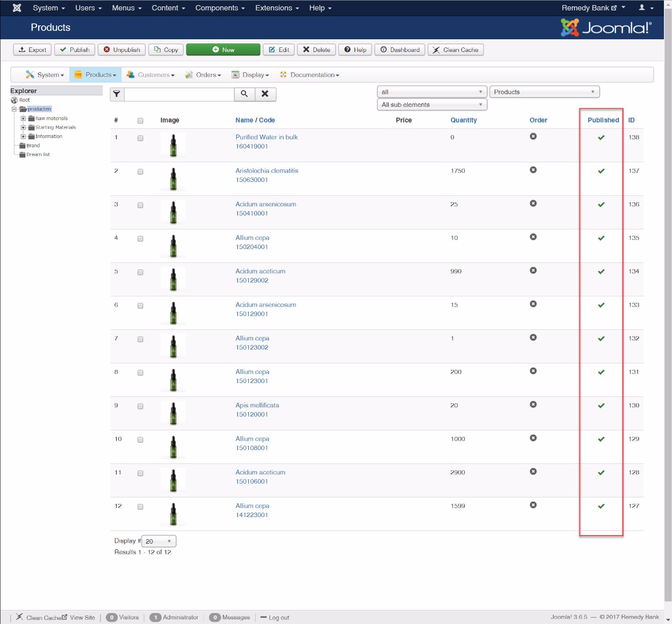Click the search magnifier icon button
Screen dimensions: 672x624
coord(244,94)
